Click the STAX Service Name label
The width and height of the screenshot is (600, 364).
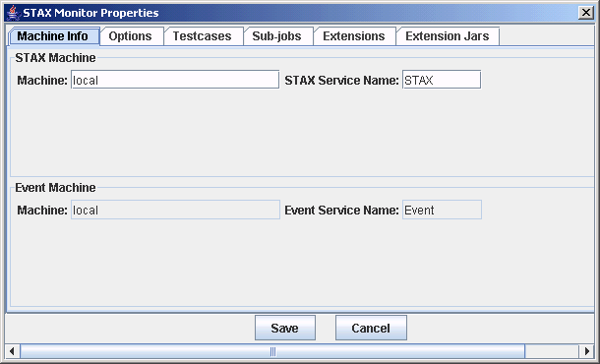click(341, 80)
